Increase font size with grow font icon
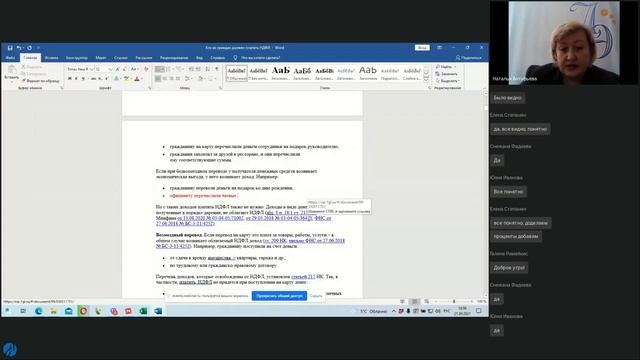The width and height of the screenshot is (640, 360). point(118,69)
